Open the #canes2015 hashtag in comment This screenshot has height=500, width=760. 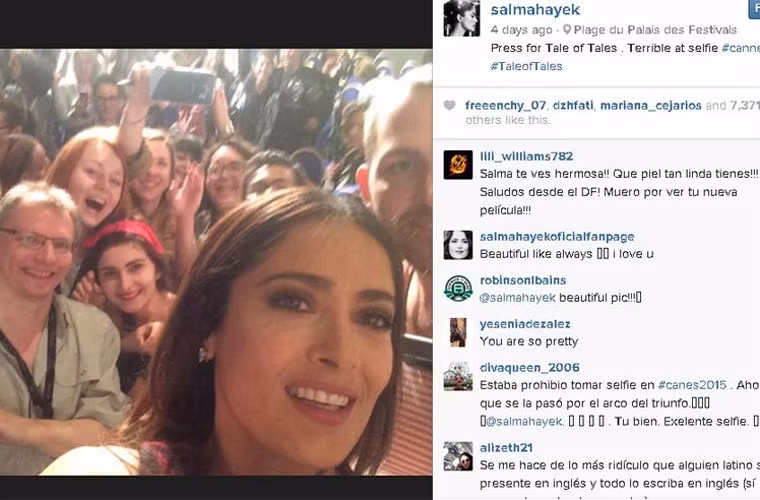pyautogui.click(x=692, y=385)
